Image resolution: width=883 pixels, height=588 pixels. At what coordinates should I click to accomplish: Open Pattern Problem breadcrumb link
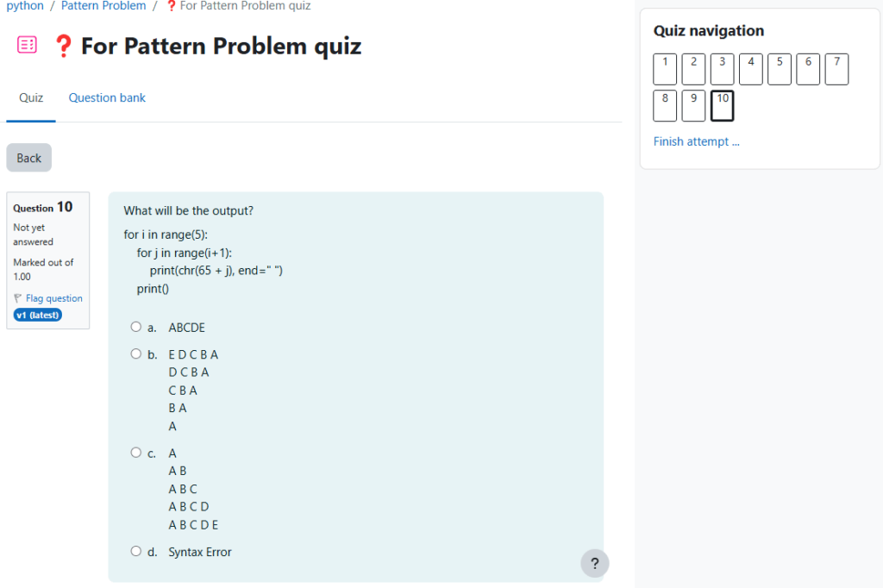tap(103, 6)
